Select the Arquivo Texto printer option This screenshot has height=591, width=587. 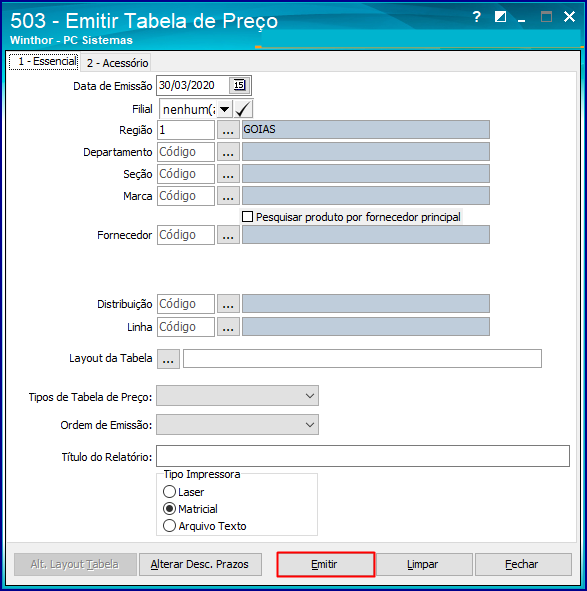click(169, 525)
